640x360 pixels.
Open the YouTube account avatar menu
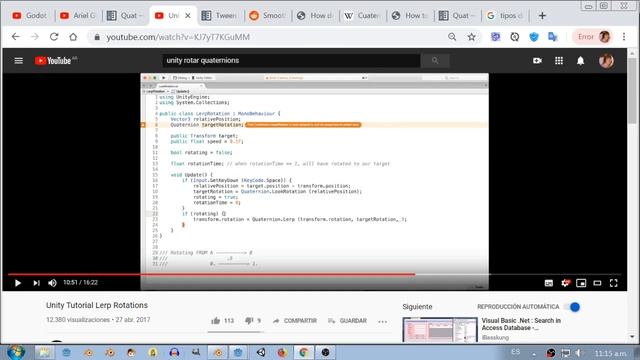pyautogui.click(x=606, y=61)
